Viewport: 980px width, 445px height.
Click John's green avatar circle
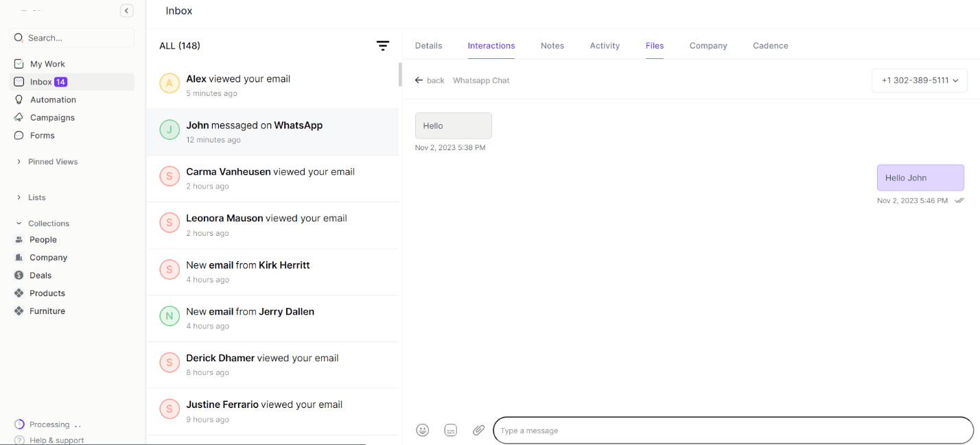click(x=170, y=130)
